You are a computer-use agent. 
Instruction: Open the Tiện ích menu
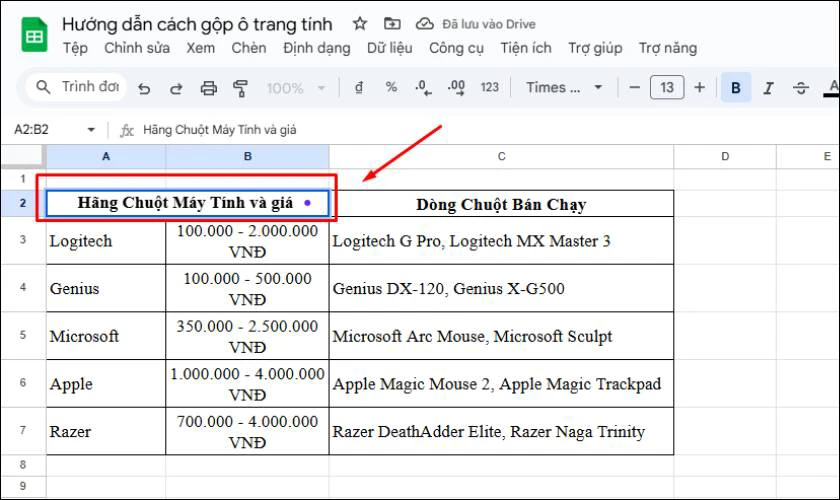526,48
